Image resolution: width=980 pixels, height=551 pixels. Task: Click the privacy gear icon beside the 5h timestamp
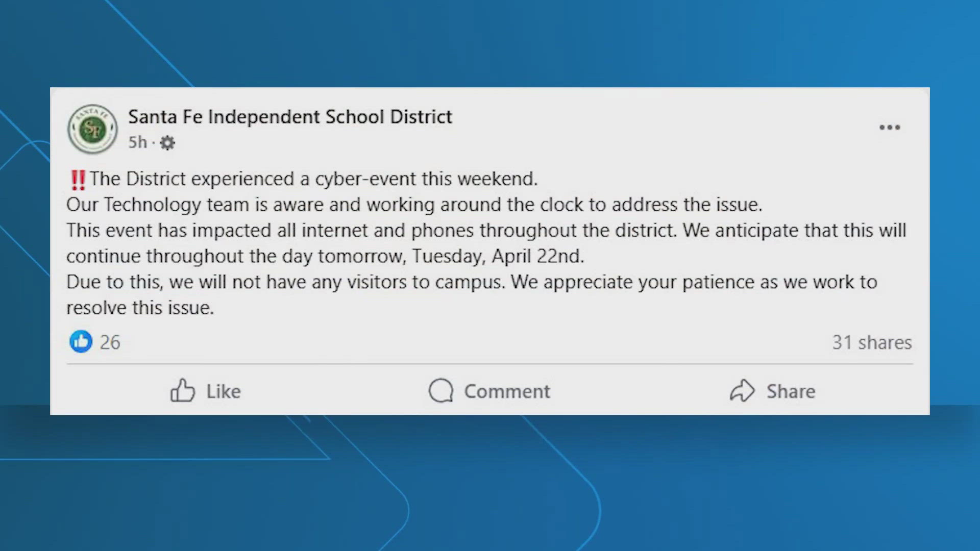(x=167, y=143)
